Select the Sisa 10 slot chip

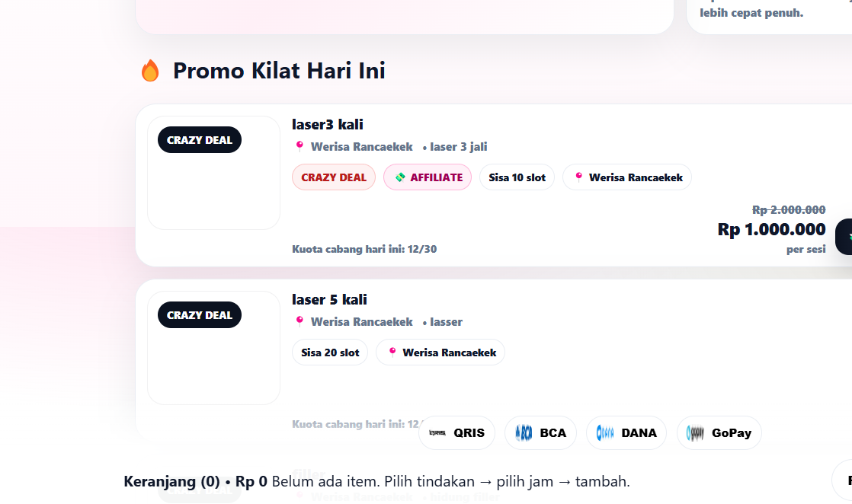[517, 177]
